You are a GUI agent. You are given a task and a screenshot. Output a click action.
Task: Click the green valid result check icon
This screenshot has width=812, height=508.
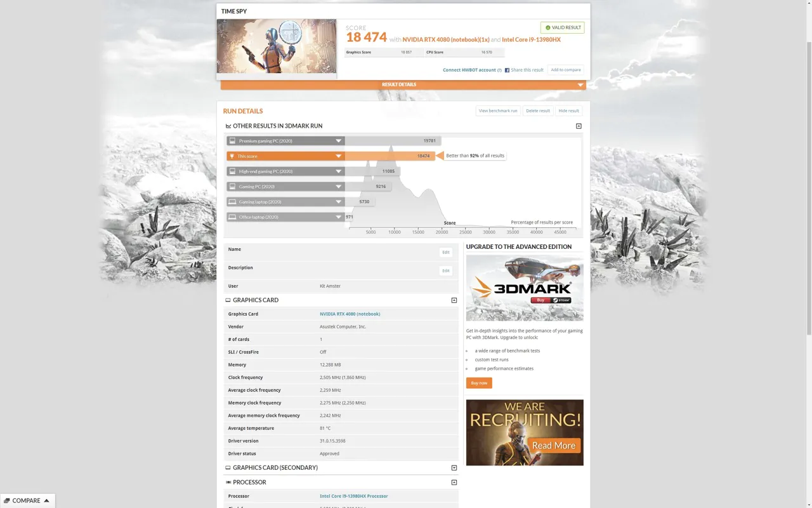pyautogui.click(x=548, y=28)
